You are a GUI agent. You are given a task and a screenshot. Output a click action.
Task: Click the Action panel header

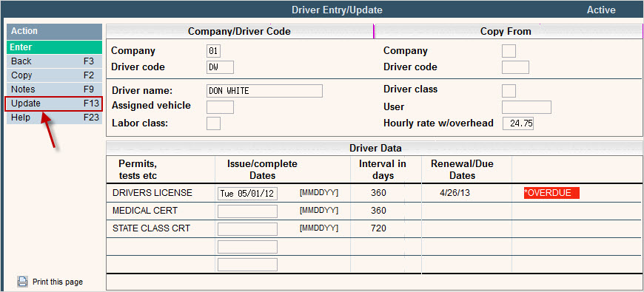point(54,31)
